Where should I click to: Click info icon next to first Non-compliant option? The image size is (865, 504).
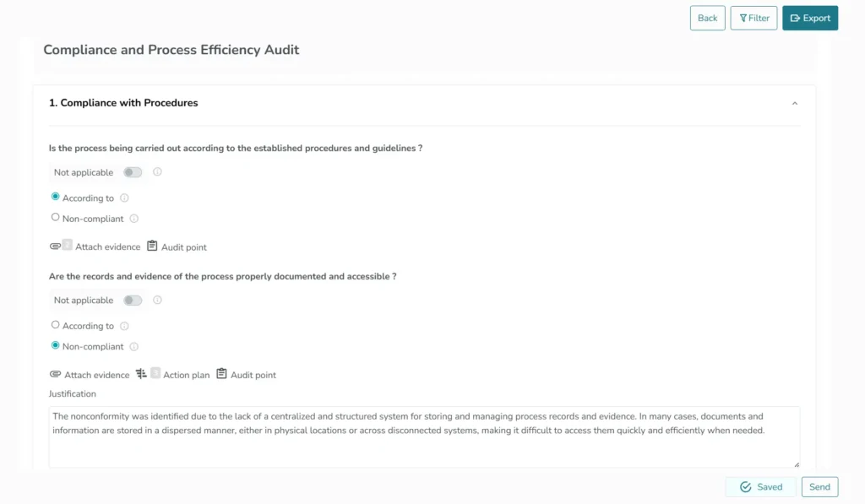click(x=133, y=219)
